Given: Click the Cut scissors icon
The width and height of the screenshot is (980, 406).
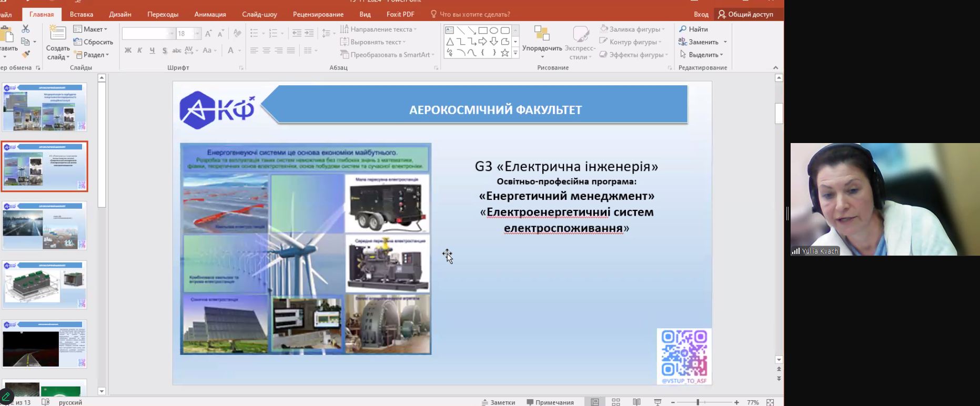Looking at the screenshot, I should pyautogui.click(x=25, y=29).
